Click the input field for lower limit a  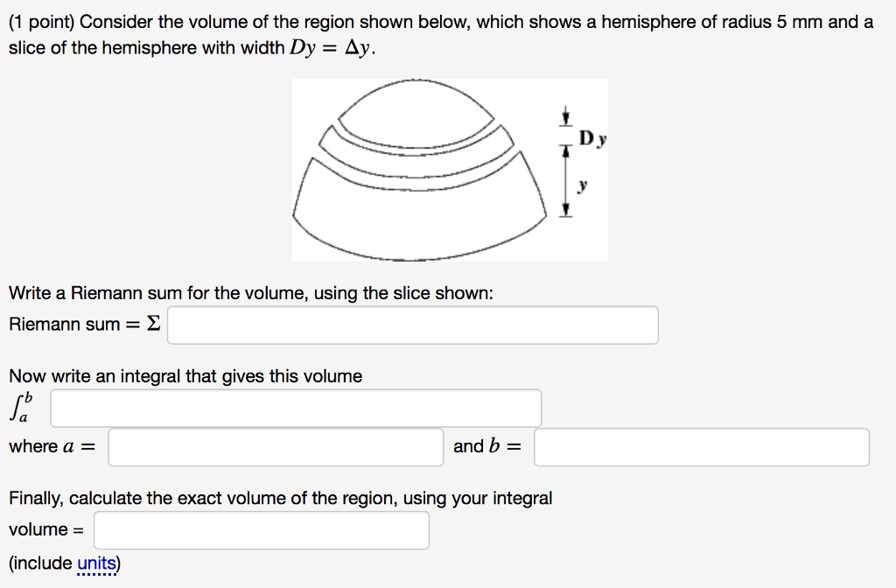coord(276,446)
